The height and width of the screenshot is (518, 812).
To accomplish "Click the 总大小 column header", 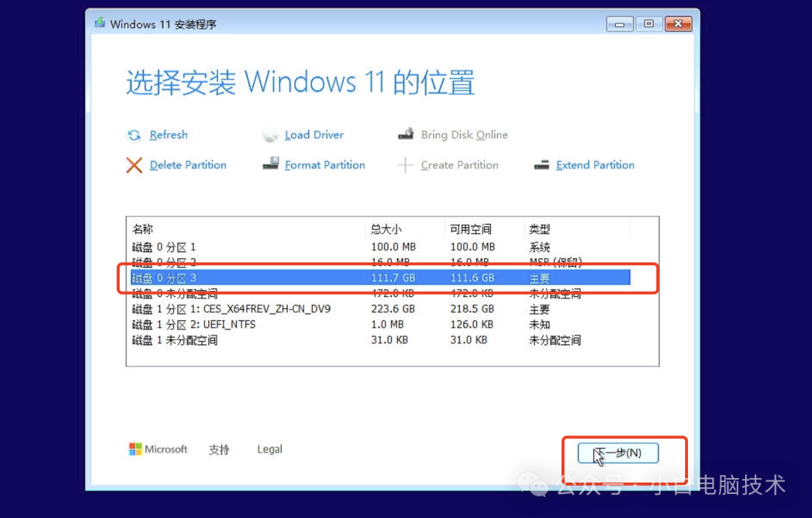I will coord(405,229).
